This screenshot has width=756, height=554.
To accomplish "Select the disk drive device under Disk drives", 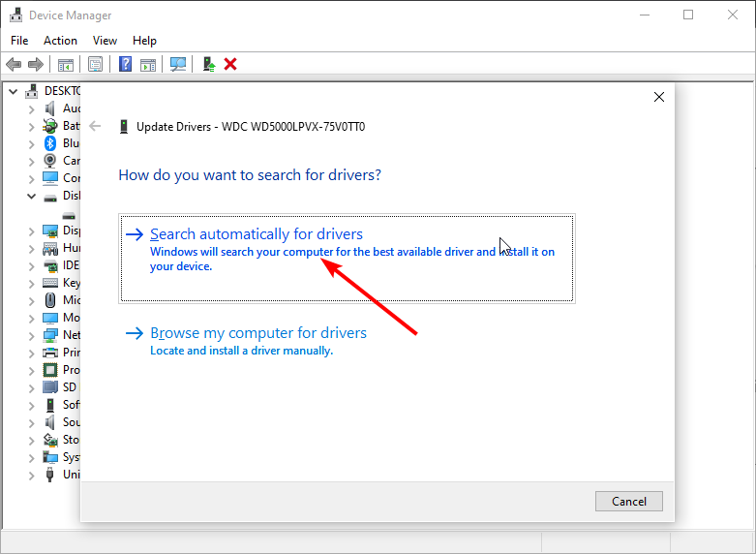I will 69,216.
